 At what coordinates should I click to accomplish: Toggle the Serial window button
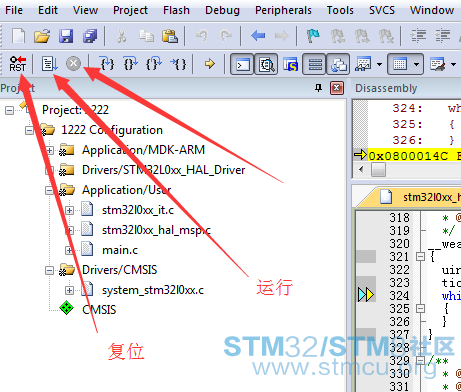point(437,64)
